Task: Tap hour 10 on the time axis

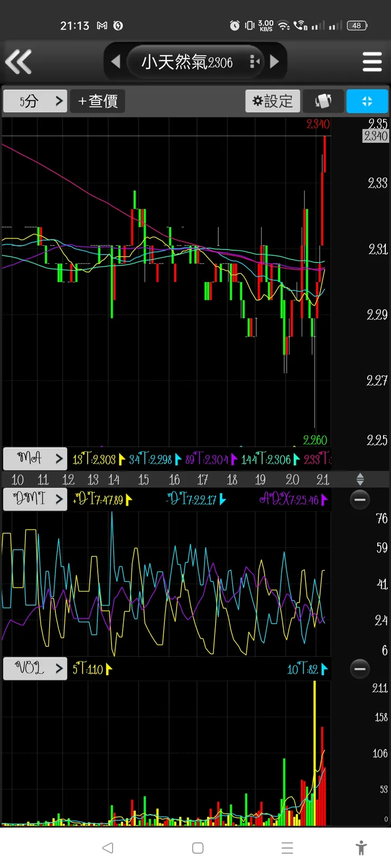Action: pyautogui.click(x=17, y=479)
